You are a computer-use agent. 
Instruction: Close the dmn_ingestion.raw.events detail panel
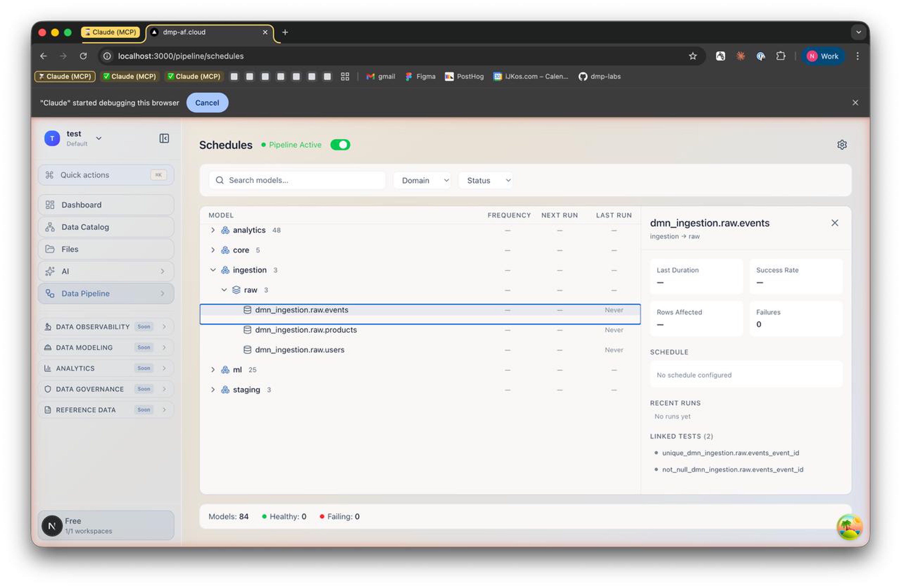point(834,223)
